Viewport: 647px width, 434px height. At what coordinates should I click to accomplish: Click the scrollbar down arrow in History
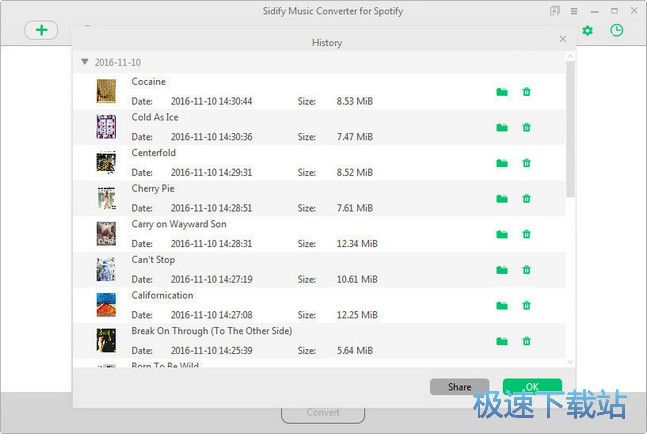pos(571,362)
